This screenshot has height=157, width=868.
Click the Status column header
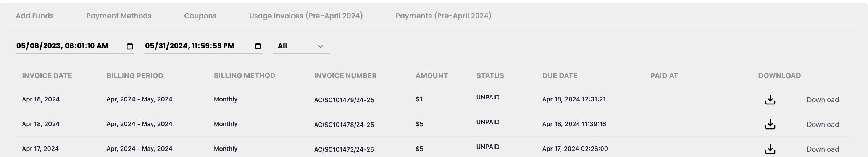490,76
